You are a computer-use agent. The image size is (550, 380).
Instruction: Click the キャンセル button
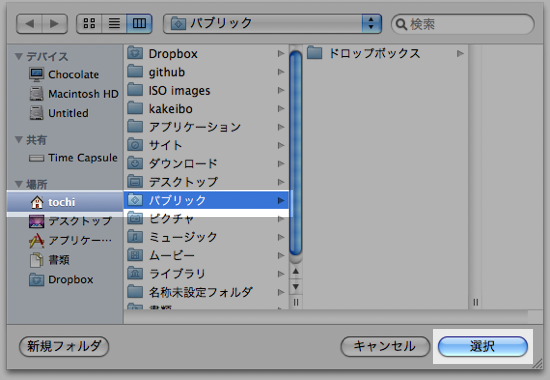pos(385,346)
